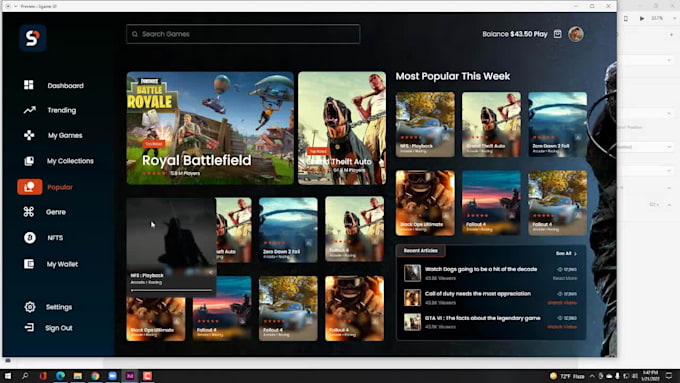Click in the Search Games field
The image size is (680, 383).
click(x=243, y=34)
